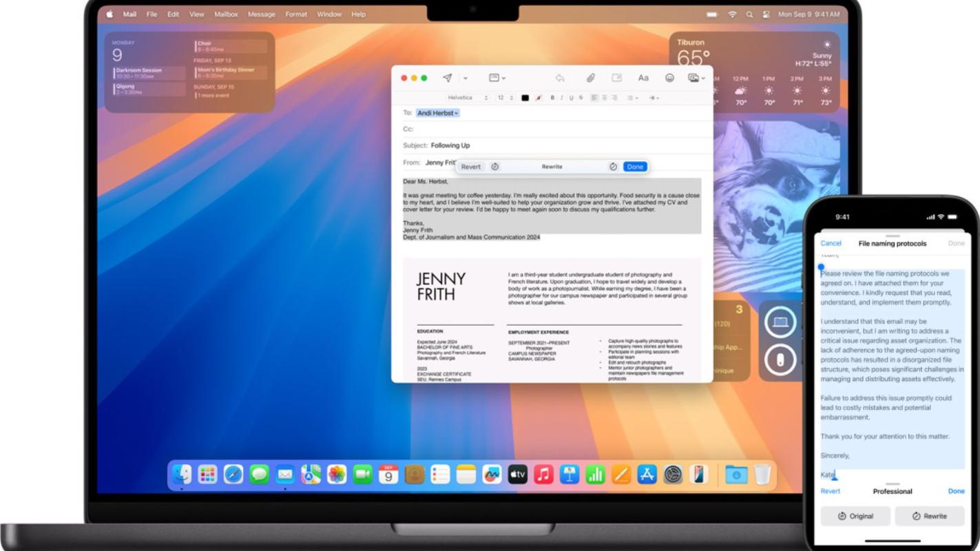Image resolution: width=980 pixels, height=551 pixels.
Task: Click the black text color swatch
Action: [525, 98]
